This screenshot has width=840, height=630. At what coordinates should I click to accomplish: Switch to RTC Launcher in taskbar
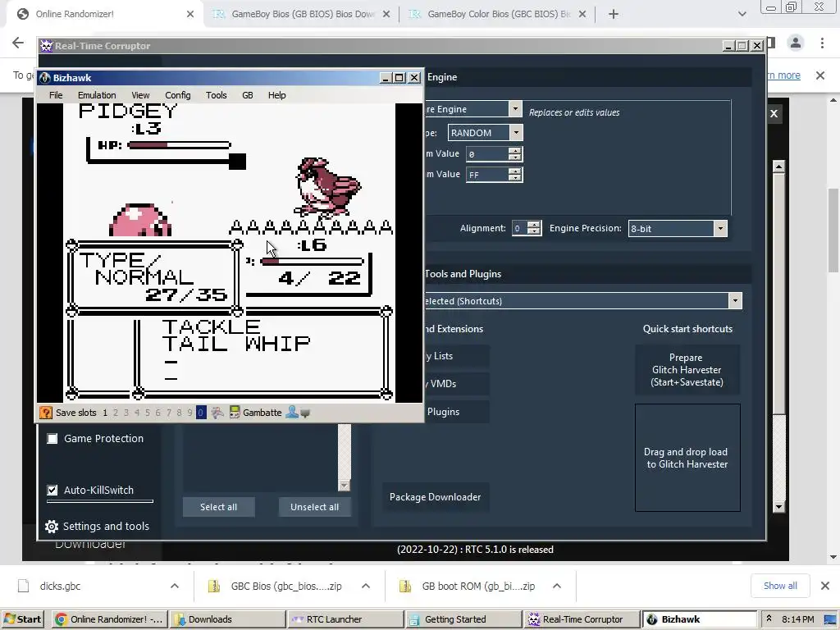tap(344, 619)
